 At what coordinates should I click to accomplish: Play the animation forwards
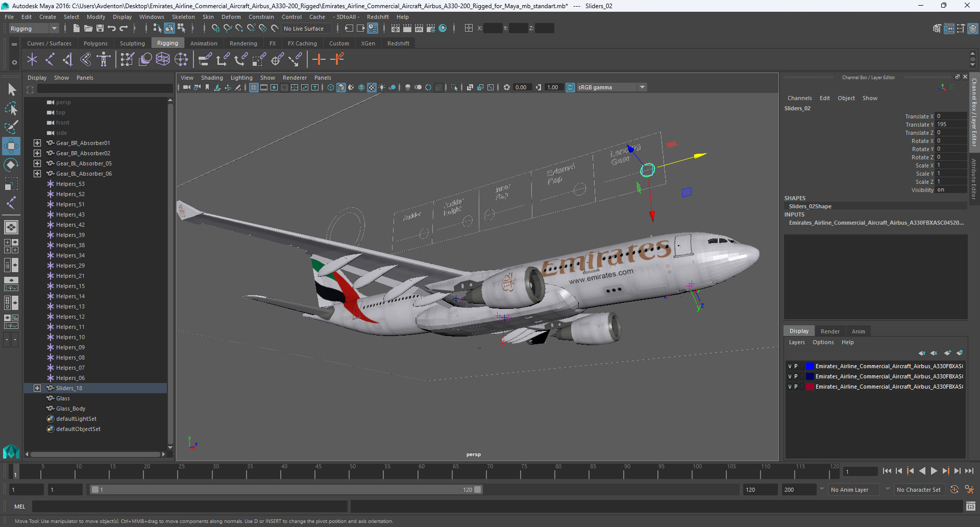[934, 471]
